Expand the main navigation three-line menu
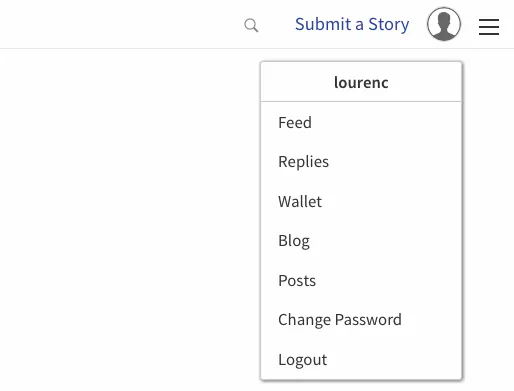 [489, 27]
